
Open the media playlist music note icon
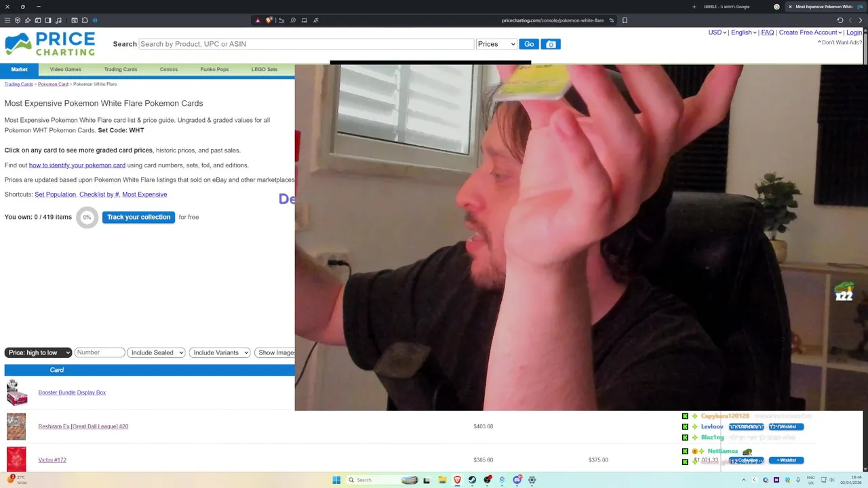[x=58, y=20]
